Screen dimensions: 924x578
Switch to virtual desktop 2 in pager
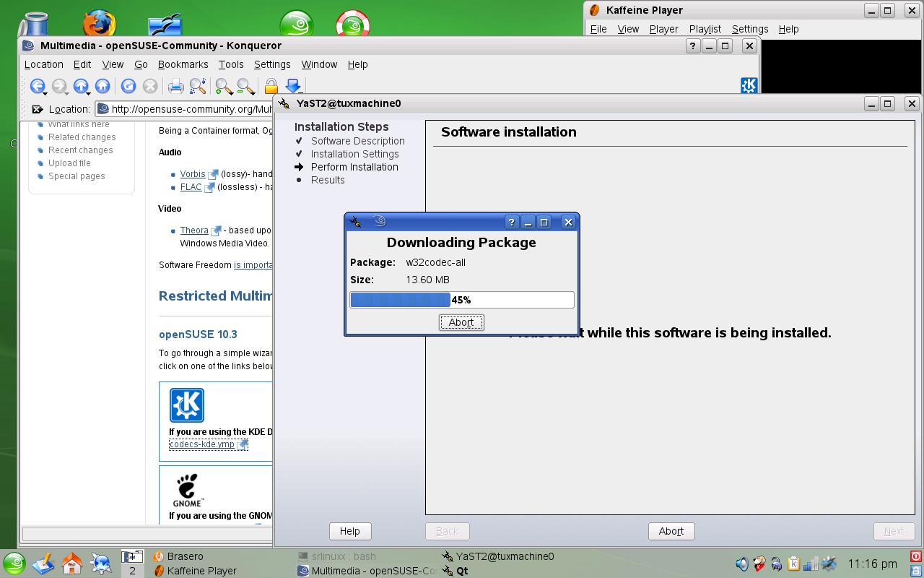click(132, 570)
